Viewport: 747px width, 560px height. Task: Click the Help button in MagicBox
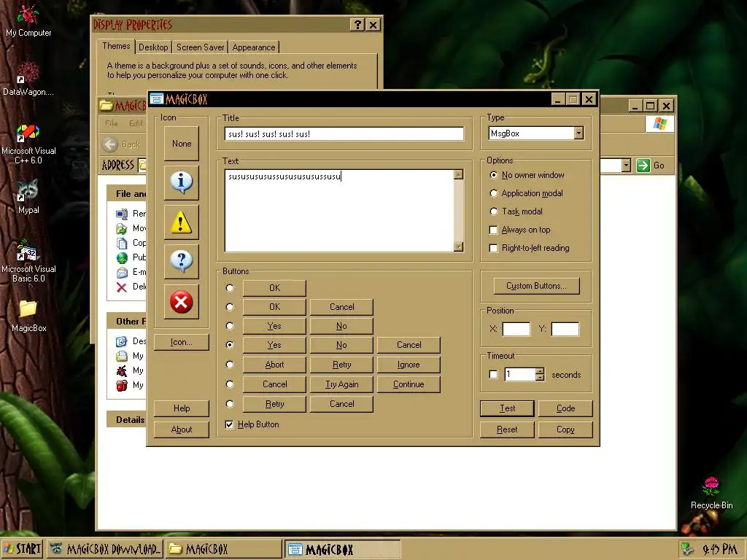tap(182, 408)
